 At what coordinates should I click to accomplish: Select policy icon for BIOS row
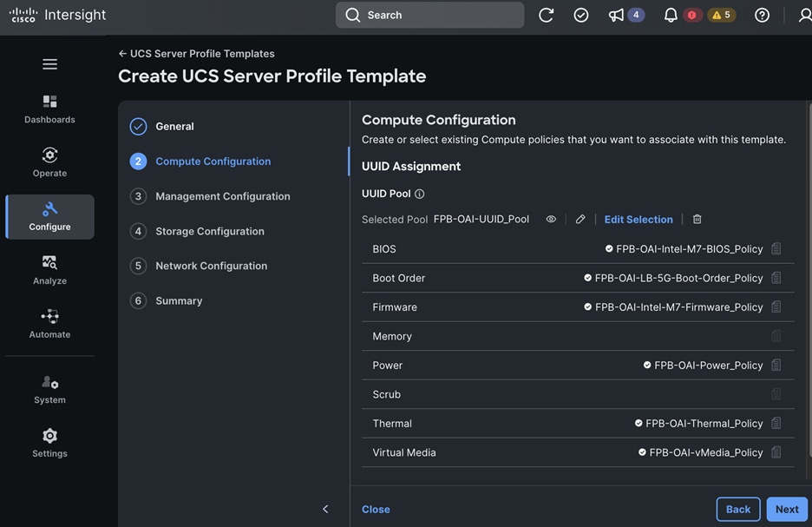tap(776, 248)
